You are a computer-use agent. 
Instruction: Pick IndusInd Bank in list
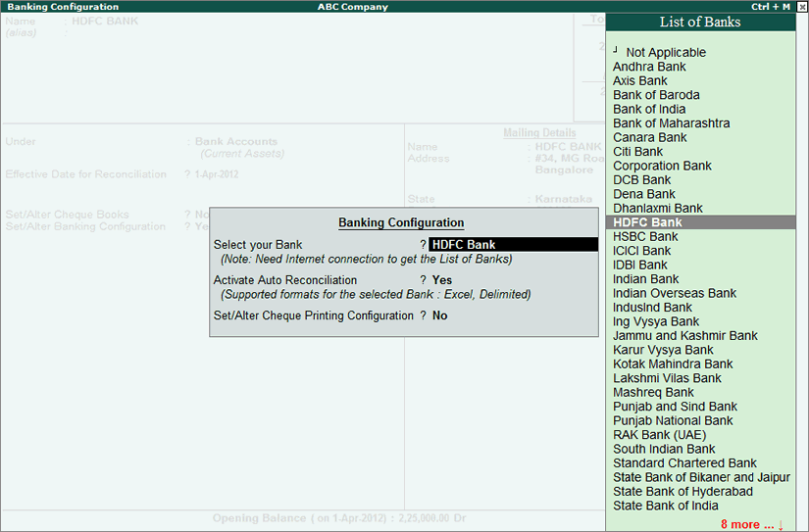[652, 308]
